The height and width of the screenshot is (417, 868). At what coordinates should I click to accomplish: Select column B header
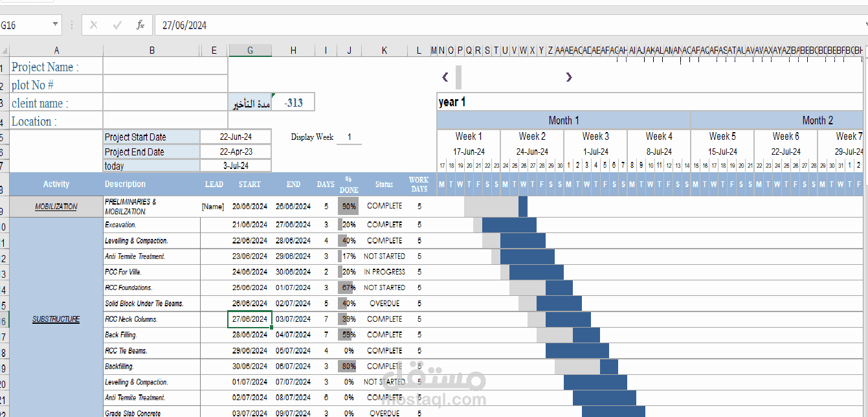(x=151, y=51)
